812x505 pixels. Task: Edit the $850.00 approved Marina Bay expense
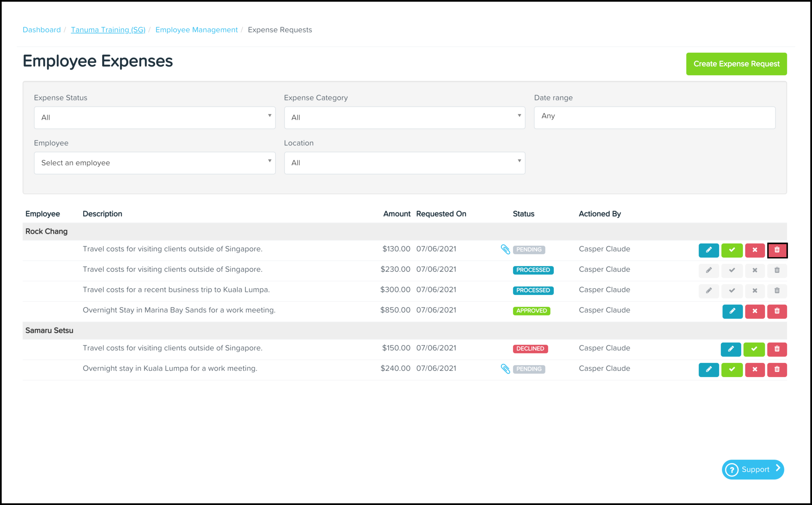click(732, 311)
